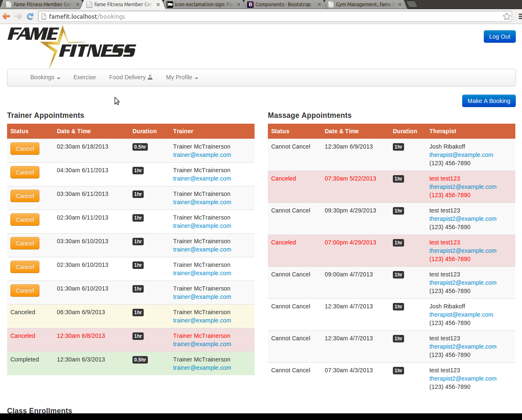The width and height of the screenshot is (522, 420).
Task: Switch to the Gym Management browser tab
Action: tap(363, 5)
